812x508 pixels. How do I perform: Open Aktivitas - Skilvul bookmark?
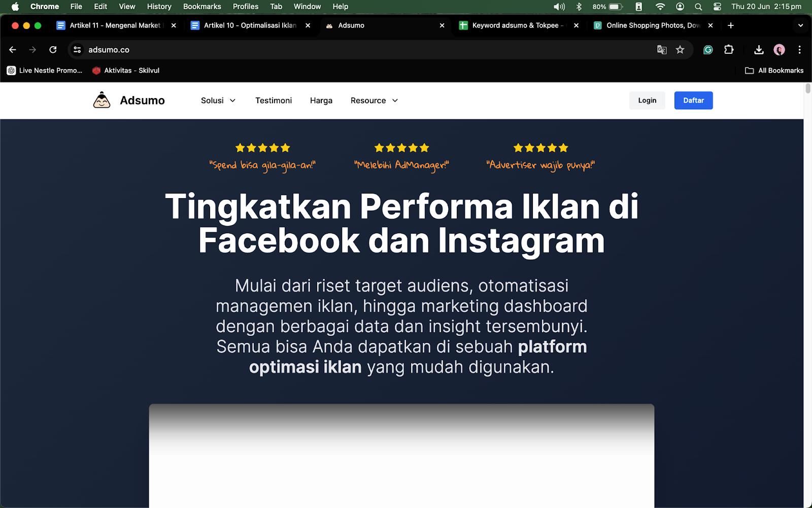[x=126, y=71]
